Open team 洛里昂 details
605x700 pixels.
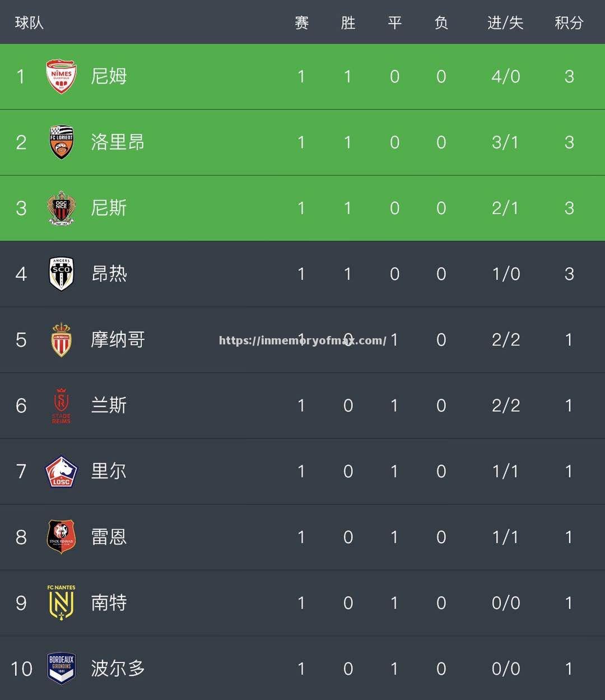click(x=118, y=142)
